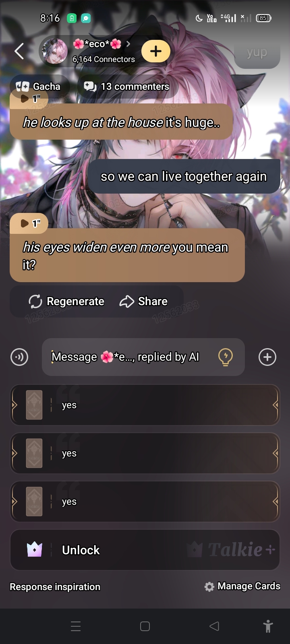Open Manage Cards settings
Image resolution: width=290 pixels, height=644 pixels.
pyautogui.click(x=242, y=586)
